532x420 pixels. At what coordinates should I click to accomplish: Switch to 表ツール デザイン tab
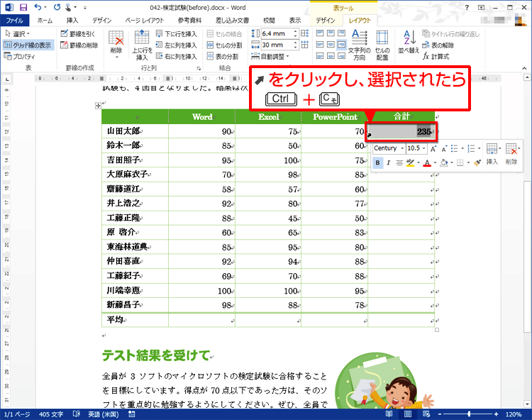tap(326, 21)
